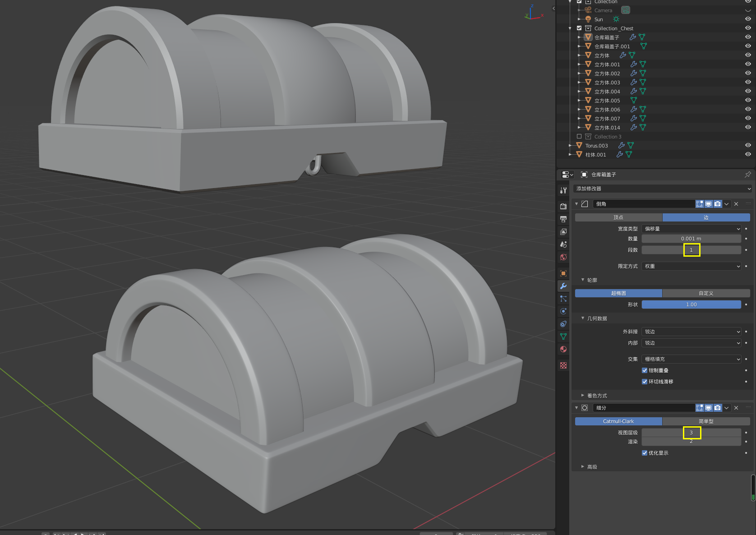This screenshot has width=756, height=535.
Task: Toggle the pin icon in properties header
Action: (x=747, y=175)
